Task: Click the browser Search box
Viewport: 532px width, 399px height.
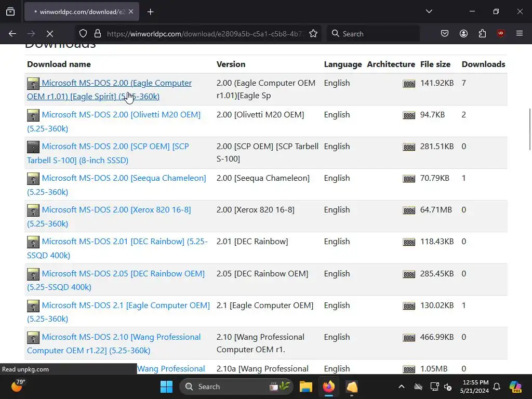Action: coord(373,34)
